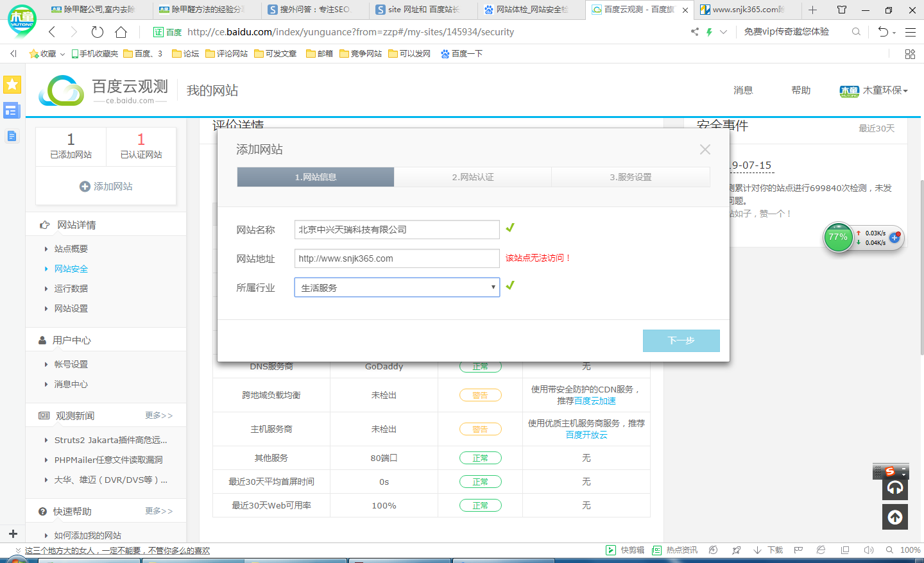Click the 下一步 button

click(x=681, y=340)
